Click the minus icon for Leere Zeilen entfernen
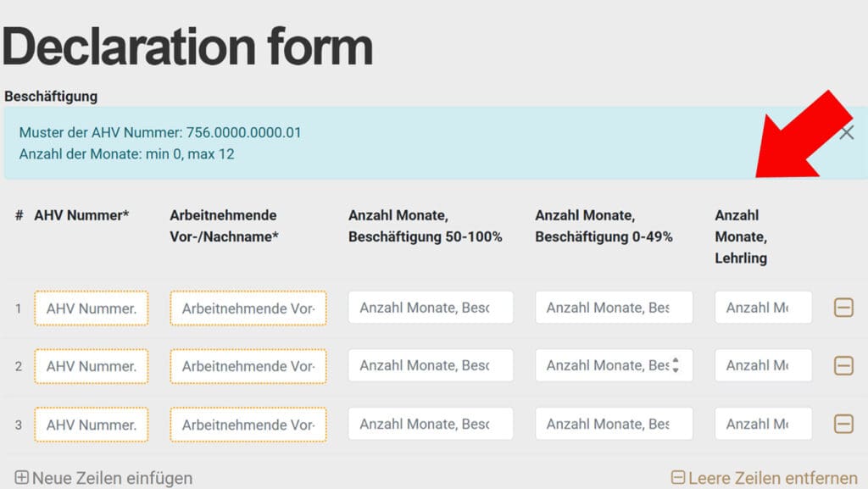This screenshot has width=868, height=489. [677, 478]
